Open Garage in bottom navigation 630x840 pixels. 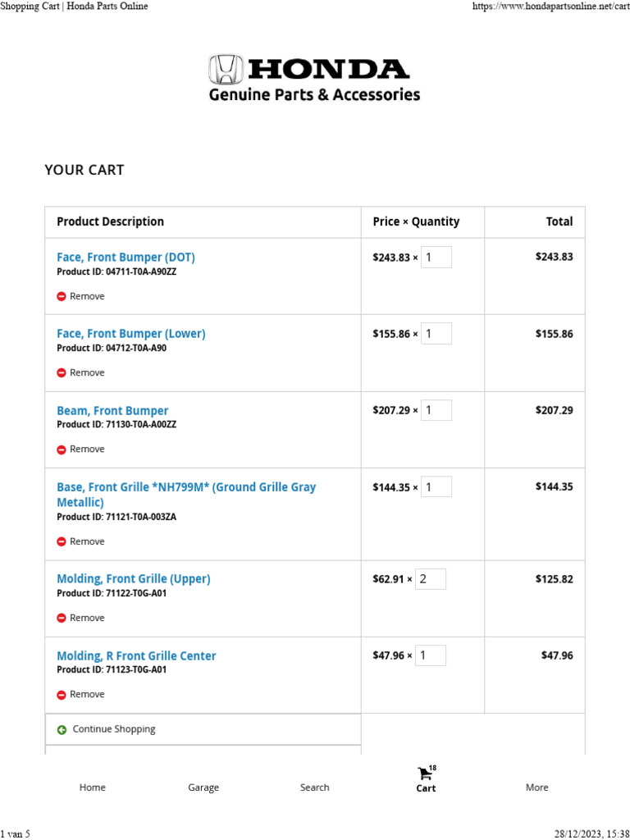(x=203, y=787)
